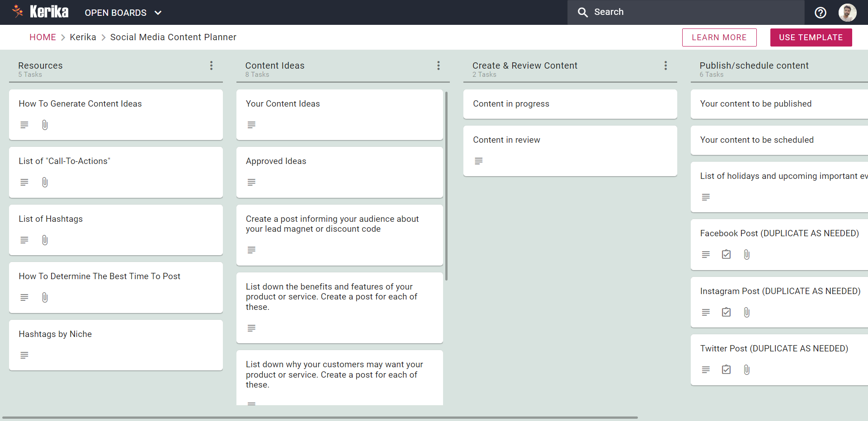Open attachment icon on Best Time To Post card
The image size is (868, 421).
point(45,297)
